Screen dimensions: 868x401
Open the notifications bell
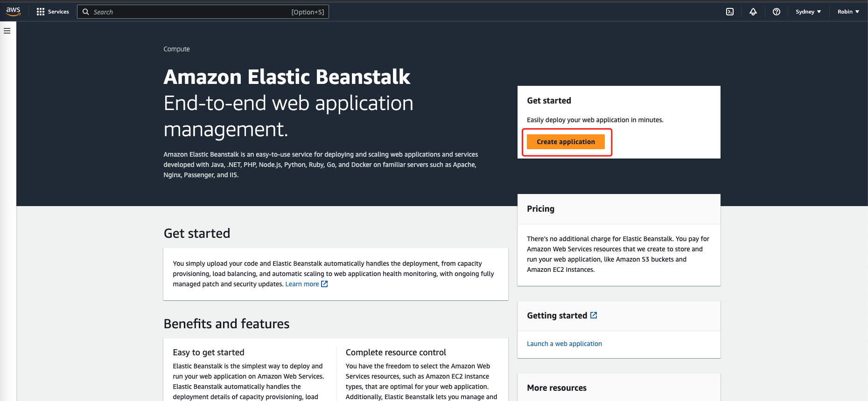pos(753,12)
